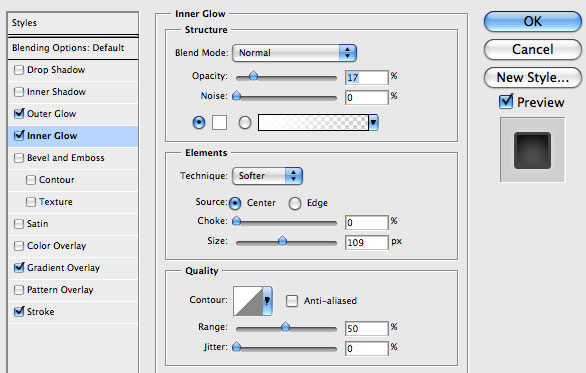The image size is (586, 373).
Task: Tick the Contour sub-option checkbox
Action: (x=31, y=180)
